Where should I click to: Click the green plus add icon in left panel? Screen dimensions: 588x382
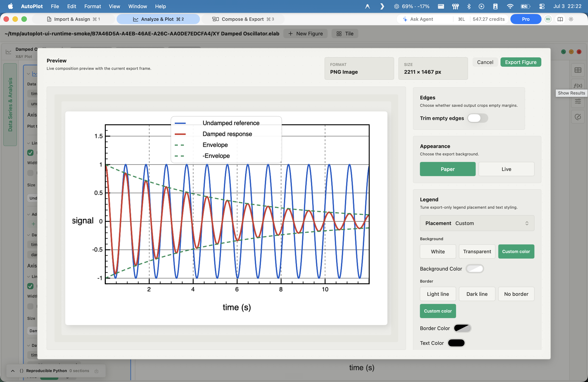[x=33, y=224]
